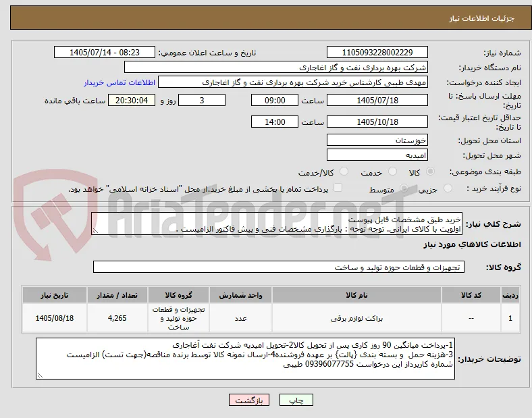The image size is (532, 418).
Task: Click the unit cell عدد
Action: pyautogui.click(x=240, y=318)
